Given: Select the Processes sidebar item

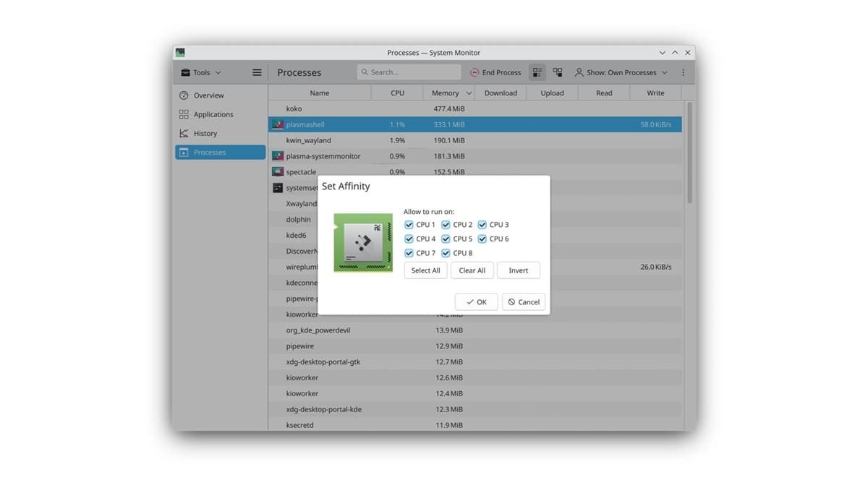Looking at the screenshot, I should (221, 153).
